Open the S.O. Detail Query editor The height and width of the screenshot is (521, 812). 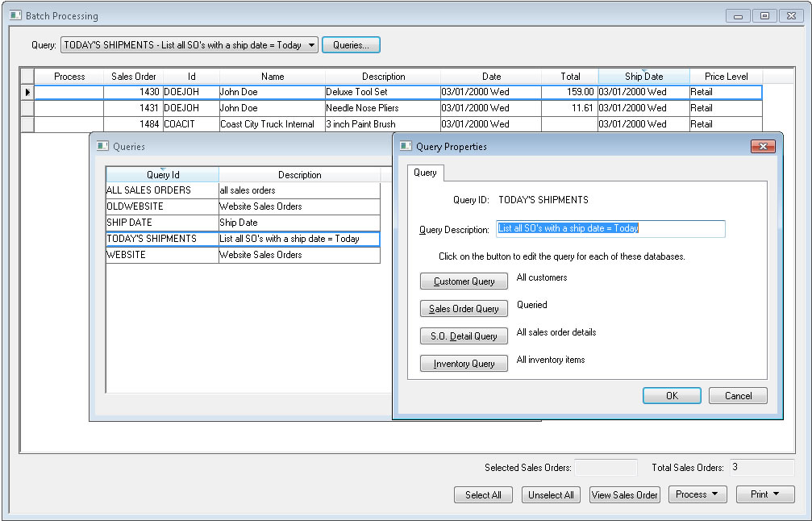pos(463,336)
